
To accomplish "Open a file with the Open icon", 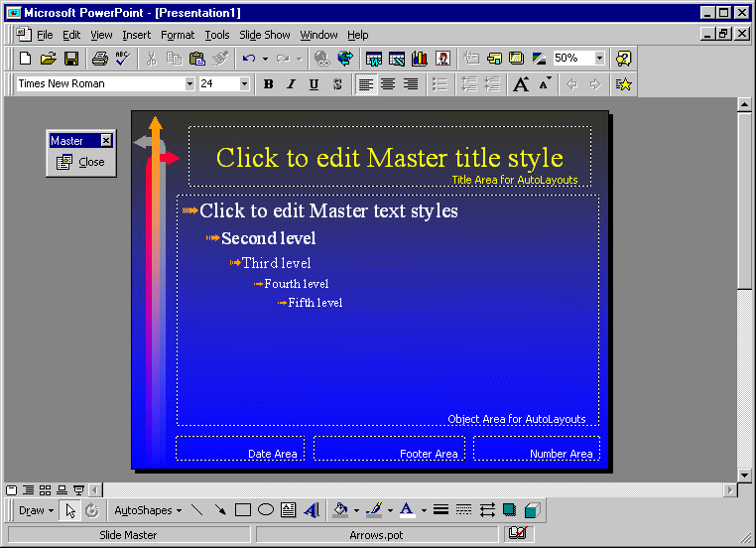I will click(48, 59).
